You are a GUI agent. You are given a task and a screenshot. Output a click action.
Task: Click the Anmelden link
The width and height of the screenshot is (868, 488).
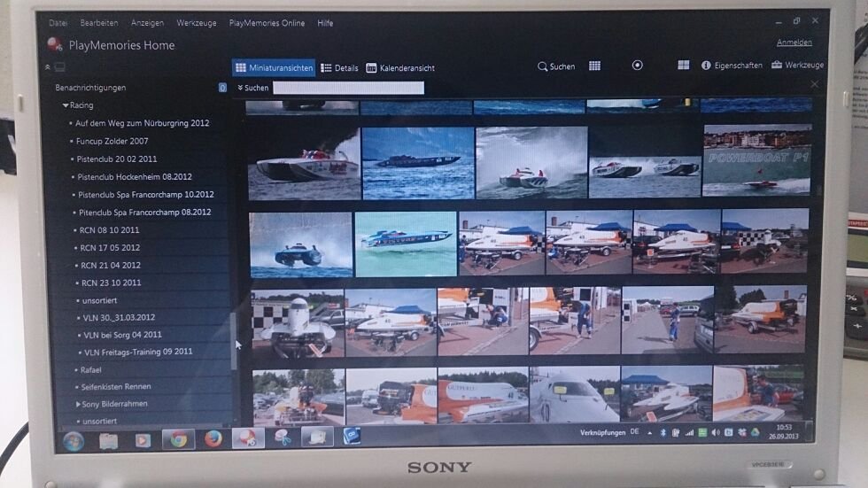794,42
